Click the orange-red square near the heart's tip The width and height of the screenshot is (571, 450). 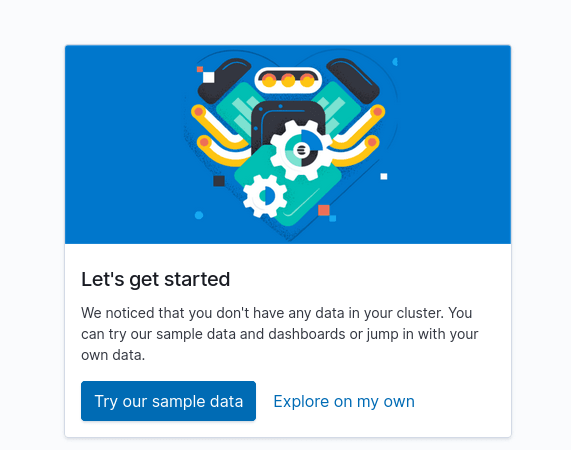[324, 210]
